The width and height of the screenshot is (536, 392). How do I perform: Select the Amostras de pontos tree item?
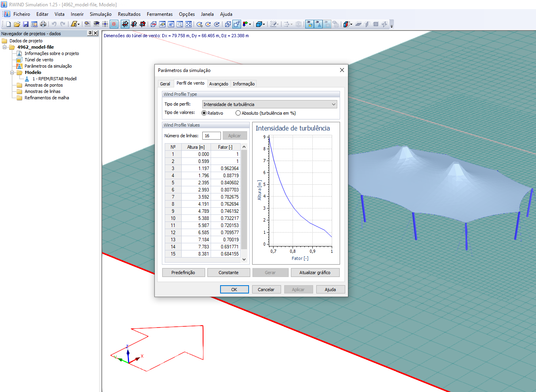point(44,85)
